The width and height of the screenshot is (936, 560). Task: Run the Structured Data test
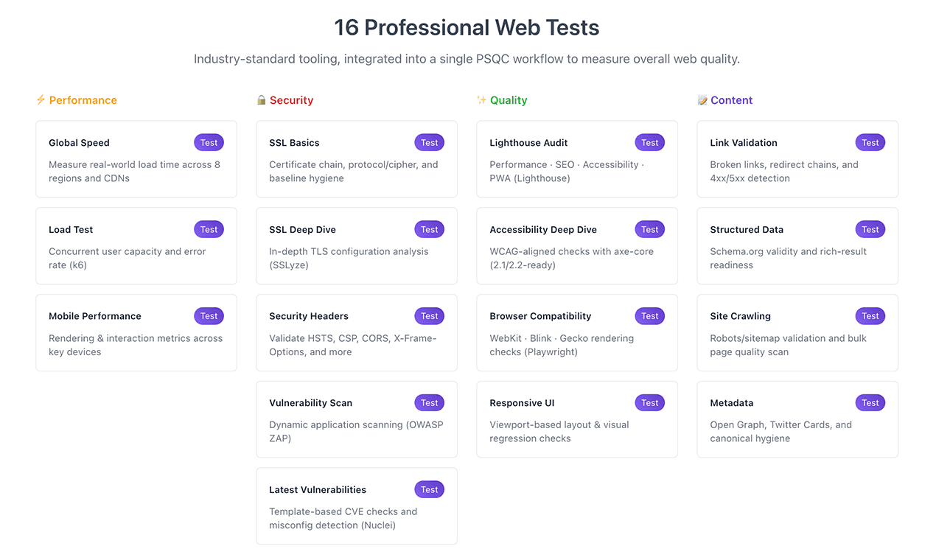[x=870, y=229]
